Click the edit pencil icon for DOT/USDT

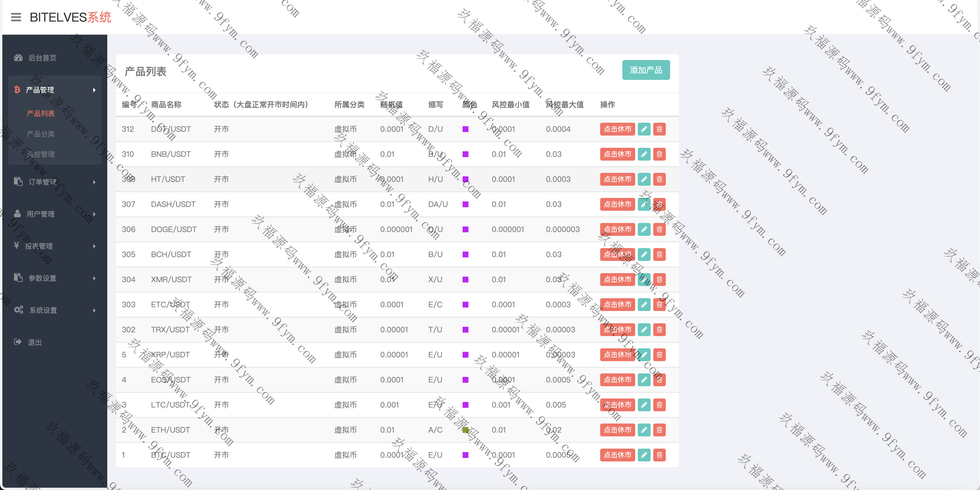tap(644, 129)
